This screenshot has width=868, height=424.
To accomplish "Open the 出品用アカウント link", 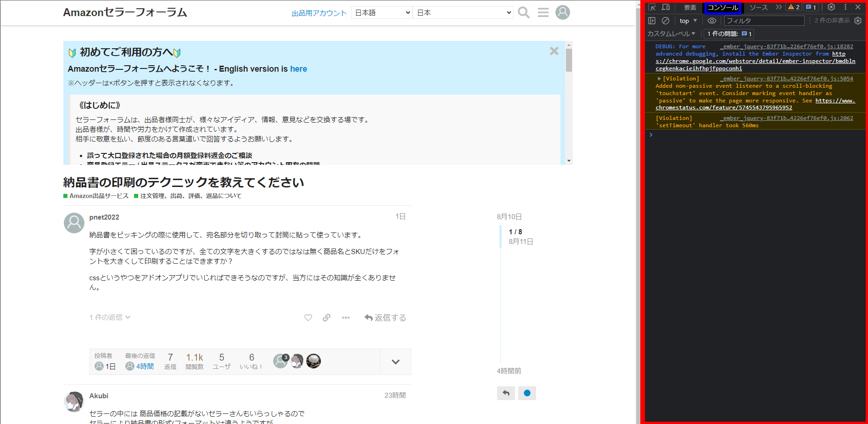I will [x=319, y=13].
